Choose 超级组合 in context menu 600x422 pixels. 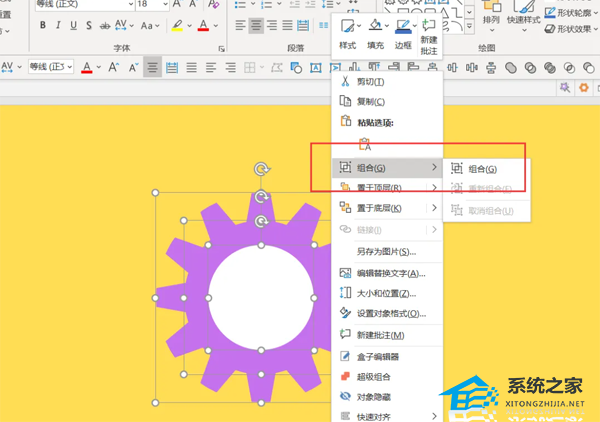click(x=387, y=376)
